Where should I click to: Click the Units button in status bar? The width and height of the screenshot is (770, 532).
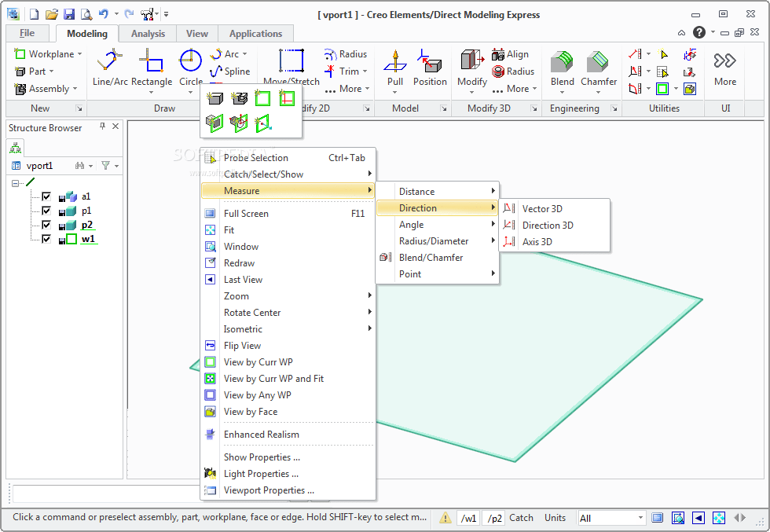(x=555, y=518)
